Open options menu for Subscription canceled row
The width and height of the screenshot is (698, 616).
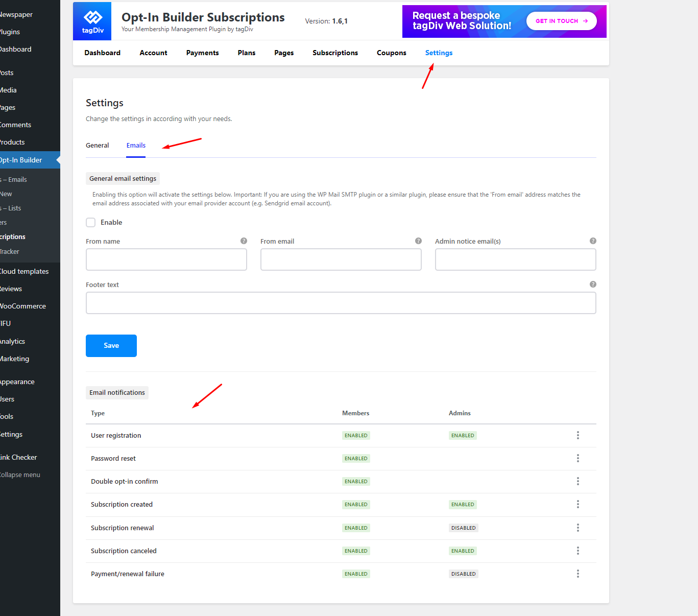tap(578, 551)
